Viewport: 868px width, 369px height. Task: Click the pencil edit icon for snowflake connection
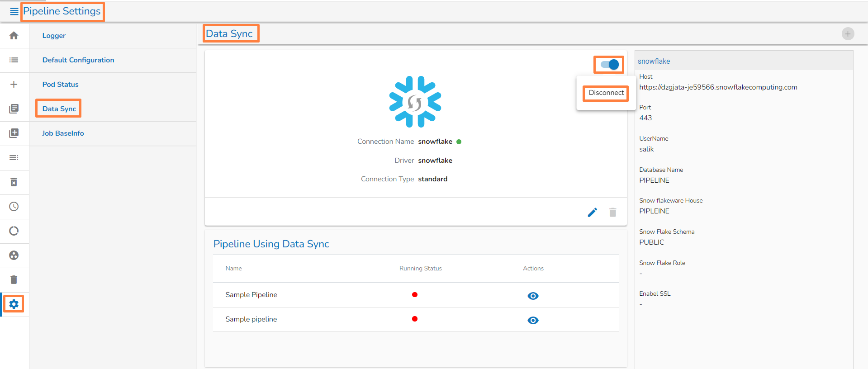click(x=592, y=213)
